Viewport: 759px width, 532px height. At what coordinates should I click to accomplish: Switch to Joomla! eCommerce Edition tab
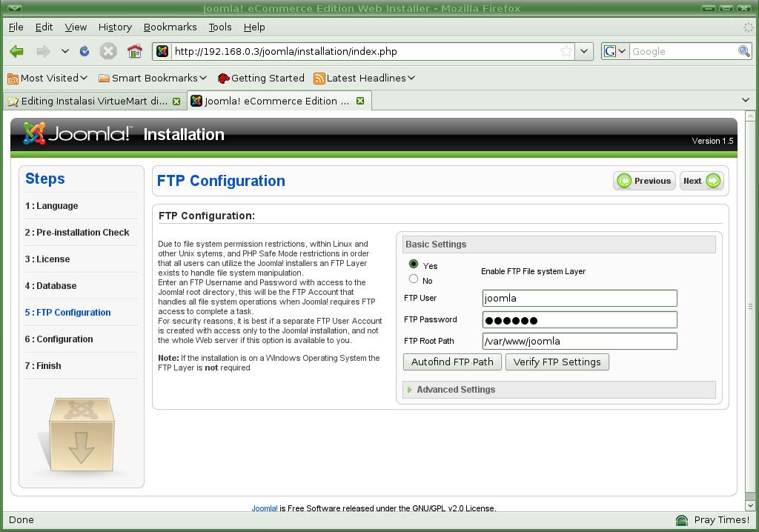[x=279, y=101]
